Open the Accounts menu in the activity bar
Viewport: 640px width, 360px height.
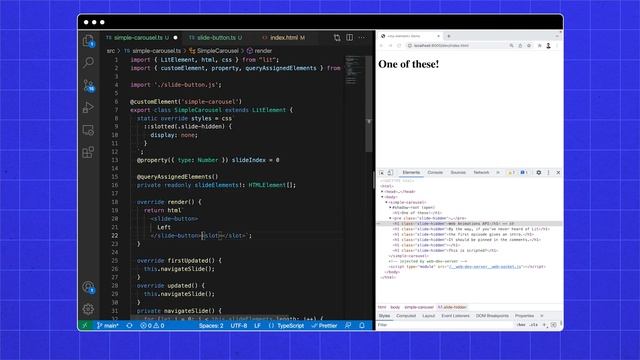(x=88, y=287)
